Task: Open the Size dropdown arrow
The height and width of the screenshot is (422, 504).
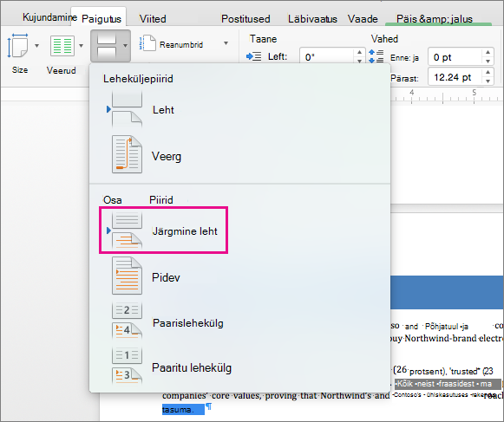Action: tap(36, 46)
